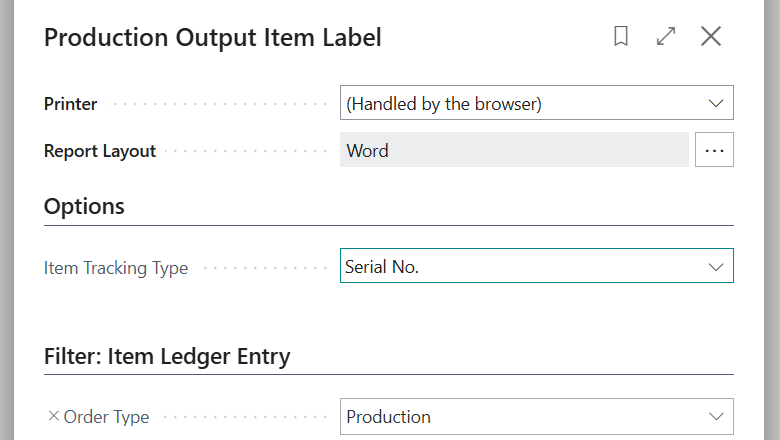The height and width of the screenshot is (440, 780).
Task: Click the Printer dropdown chevron arrow
Action: click(715, 103)
